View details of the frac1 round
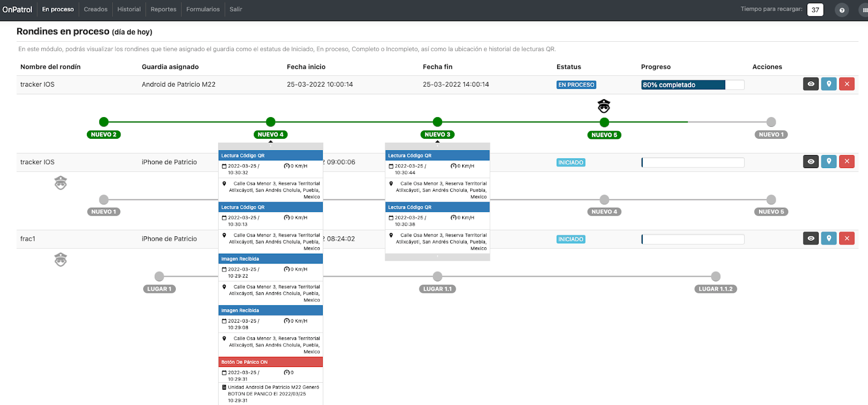 point(810,239)
